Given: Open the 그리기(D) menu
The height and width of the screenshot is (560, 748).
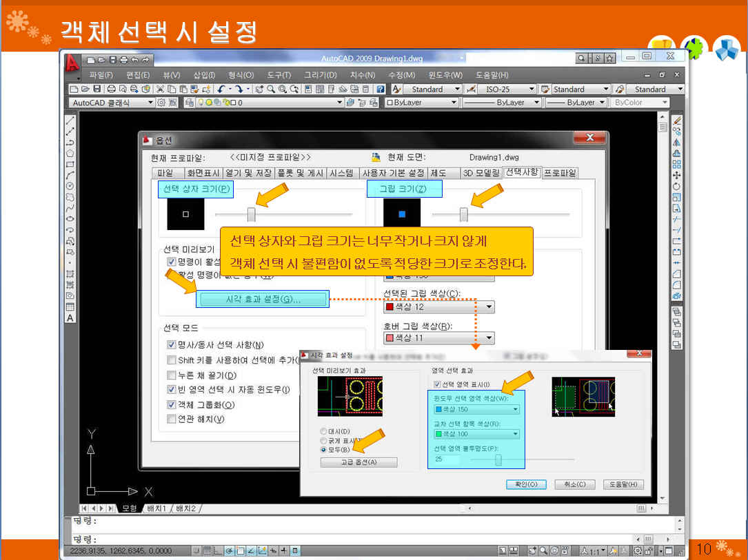Looking at the screenshot, I should [320, 75].
